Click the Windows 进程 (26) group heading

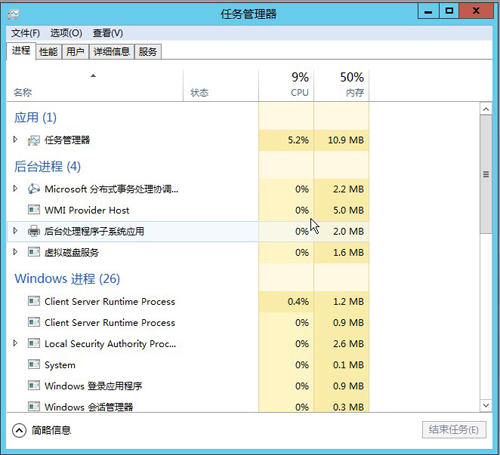pyautogui.click(x=67, y=279)
